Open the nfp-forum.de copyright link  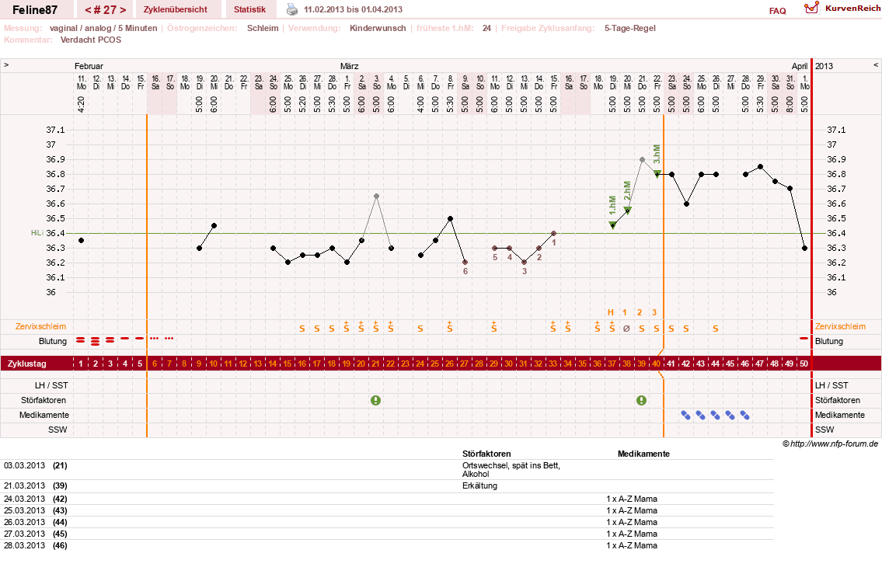830,444
